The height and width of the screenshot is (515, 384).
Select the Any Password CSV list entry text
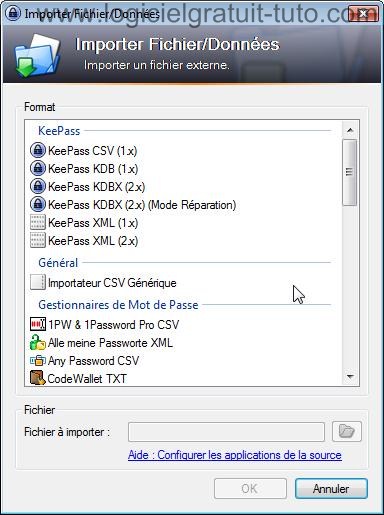[x=93, y=361]
